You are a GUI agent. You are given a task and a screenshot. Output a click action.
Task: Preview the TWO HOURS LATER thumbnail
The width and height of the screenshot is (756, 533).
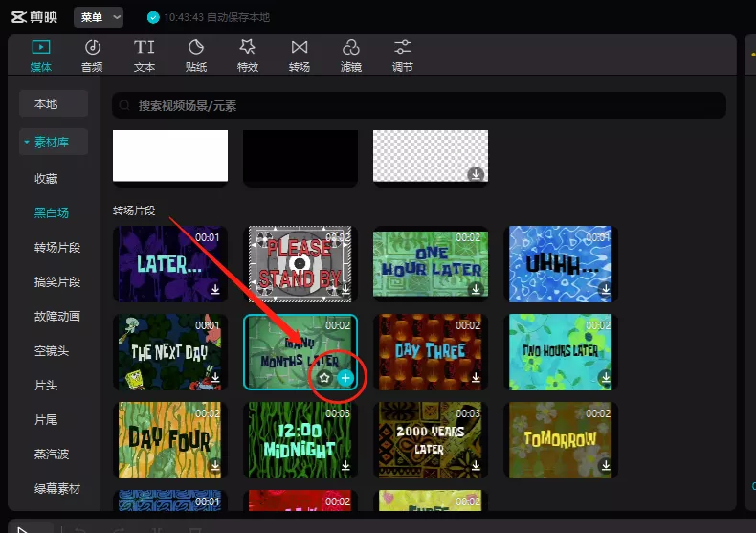[561, 352]
